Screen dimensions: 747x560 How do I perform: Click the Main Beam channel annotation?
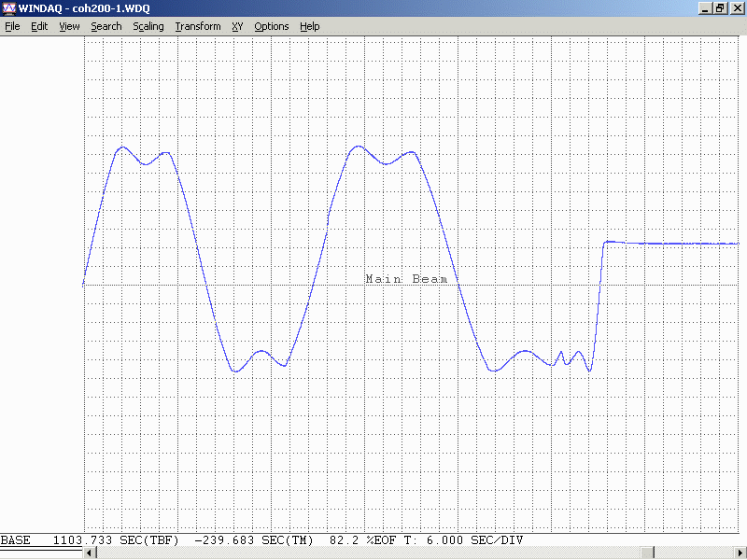point(406,279)
